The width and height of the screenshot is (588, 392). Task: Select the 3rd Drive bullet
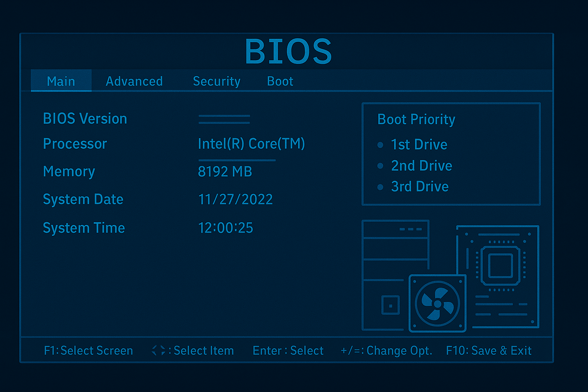(380, 187)
